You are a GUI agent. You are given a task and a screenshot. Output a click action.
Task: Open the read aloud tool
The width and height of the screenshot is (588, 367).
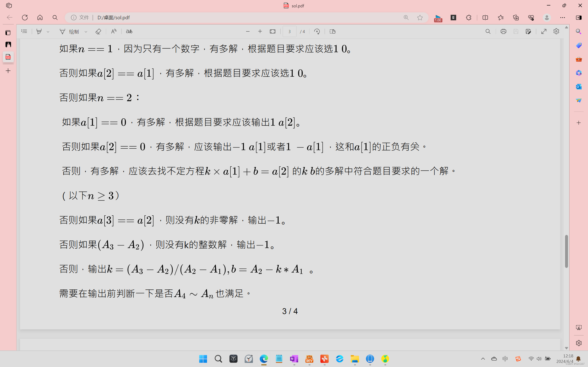pos(114,32)
